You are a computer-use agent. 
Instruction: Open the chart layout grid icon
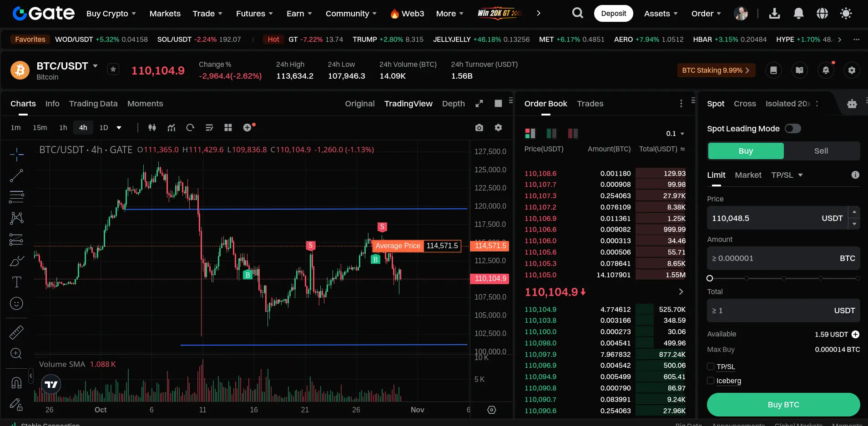228,128
